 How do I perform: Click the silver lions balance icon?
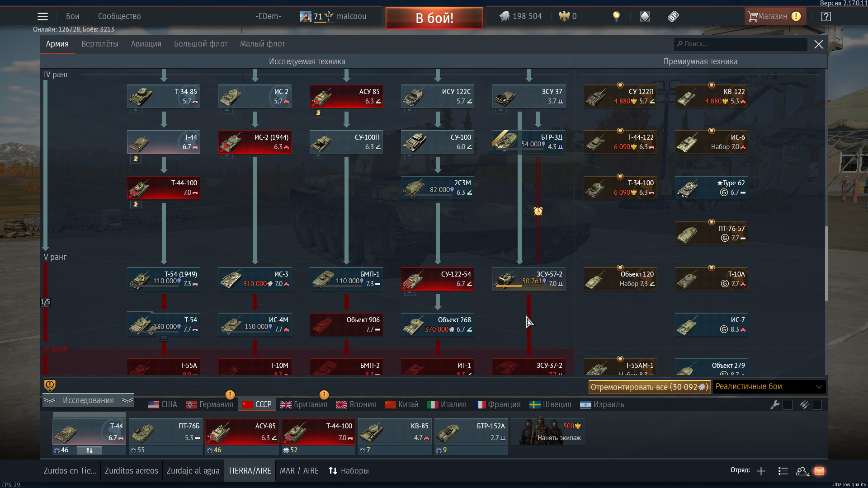pos(505,16)
